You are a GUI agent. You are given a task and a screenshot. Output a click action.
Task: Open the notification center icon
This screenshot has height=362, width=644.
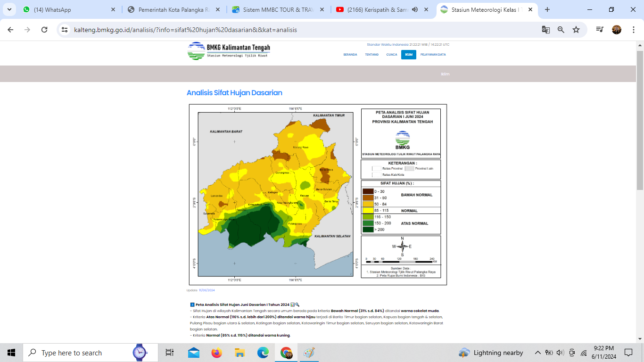pyautogui.click(x=628, y=353)
